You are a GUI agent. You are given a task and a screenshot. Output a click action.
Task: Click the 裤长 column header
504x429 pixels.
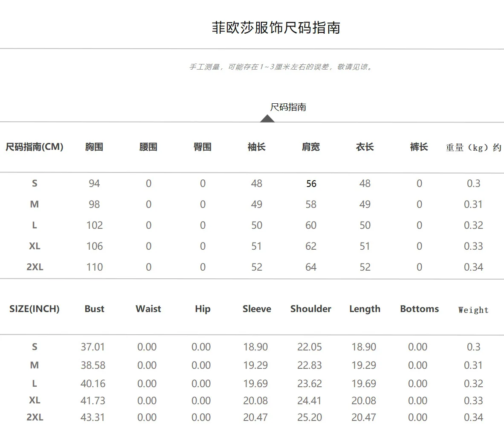click(x=419, y=147)
